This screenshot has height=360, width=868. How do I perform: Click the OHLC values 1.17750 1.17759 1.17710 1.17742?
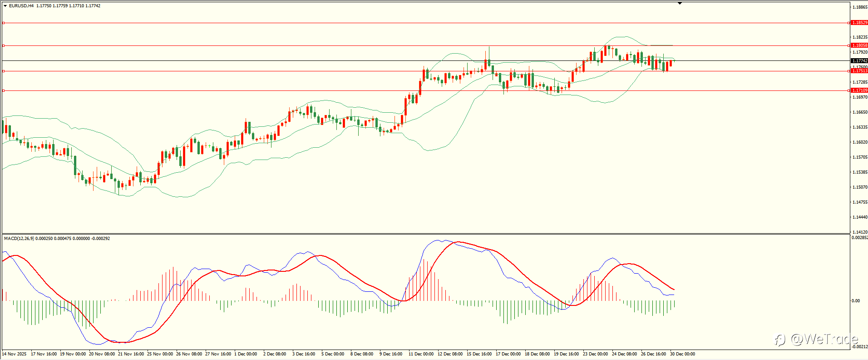click(x=69, y=6)
